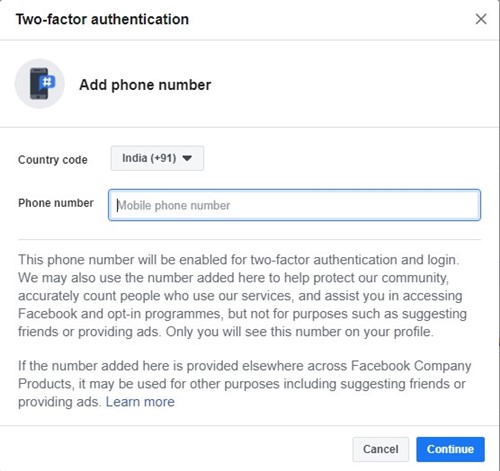Viewport: 500px width, 471px height.
Task: Click the paragraph about two-factor authentication and login
Action: click(242, 296)
